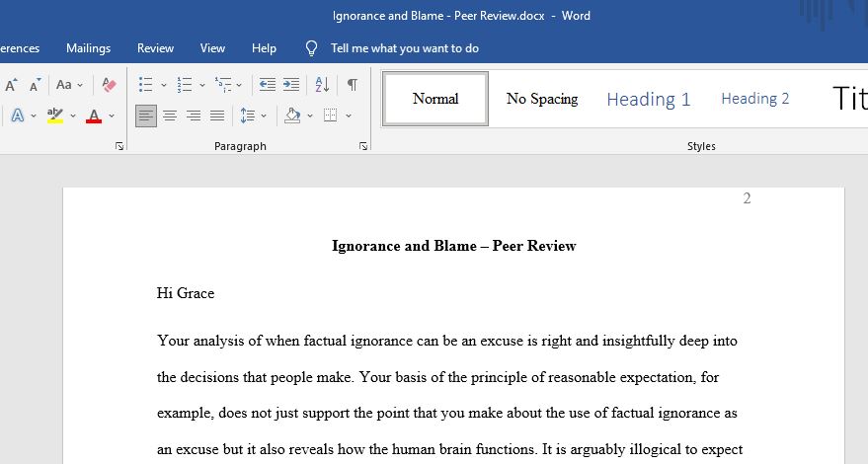Open Change Case dropdown arrow

pyautogui.click(x=80, y=85)
